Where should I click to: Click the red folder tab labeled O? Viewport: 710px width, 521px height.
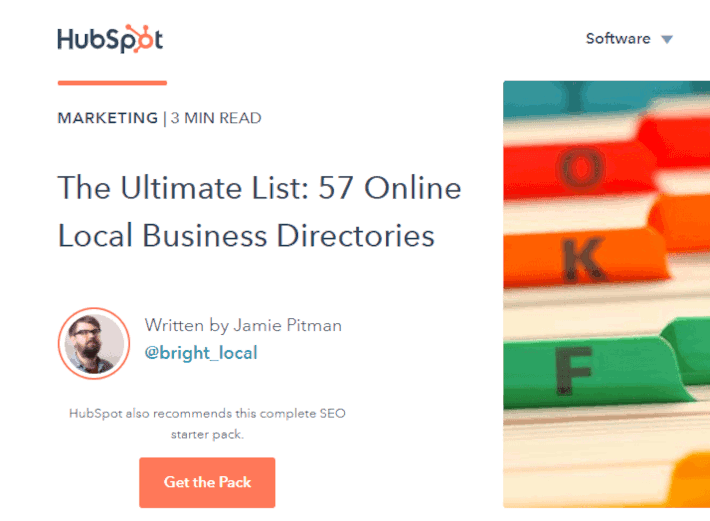(578, 168)
